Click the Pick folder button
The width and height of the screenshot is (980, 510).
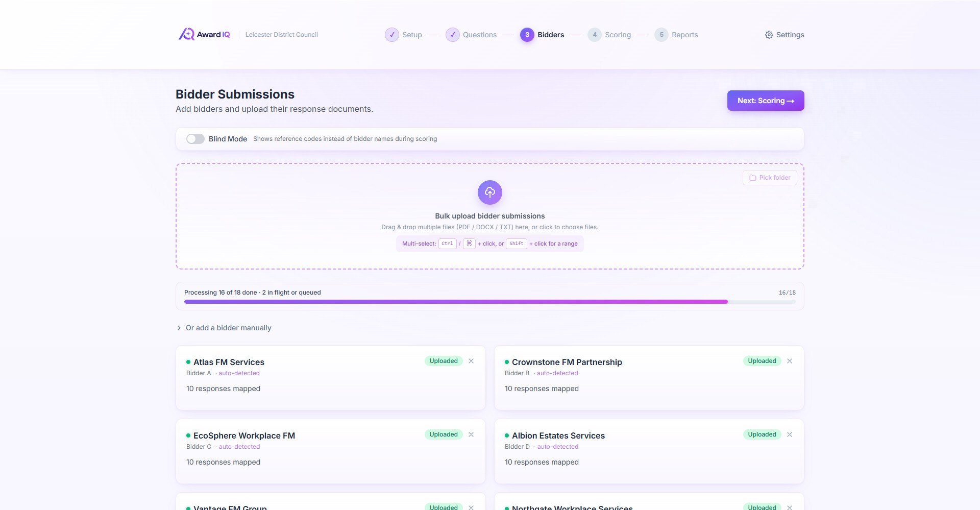tap(769, 178)
